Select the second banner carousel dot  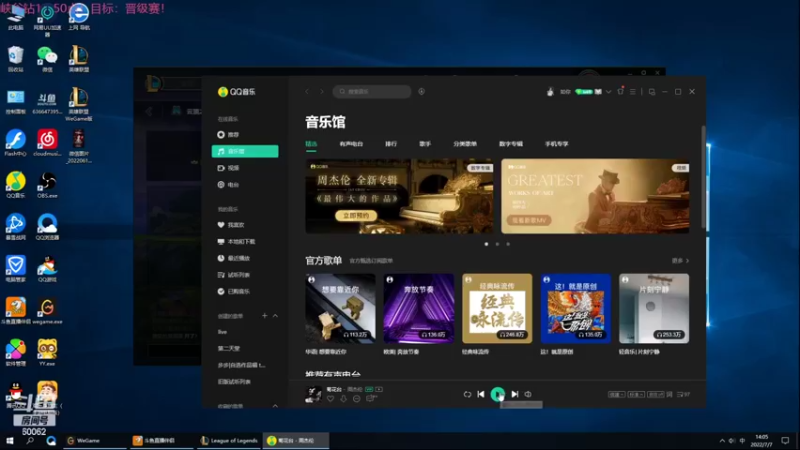[x=497, y=244]
